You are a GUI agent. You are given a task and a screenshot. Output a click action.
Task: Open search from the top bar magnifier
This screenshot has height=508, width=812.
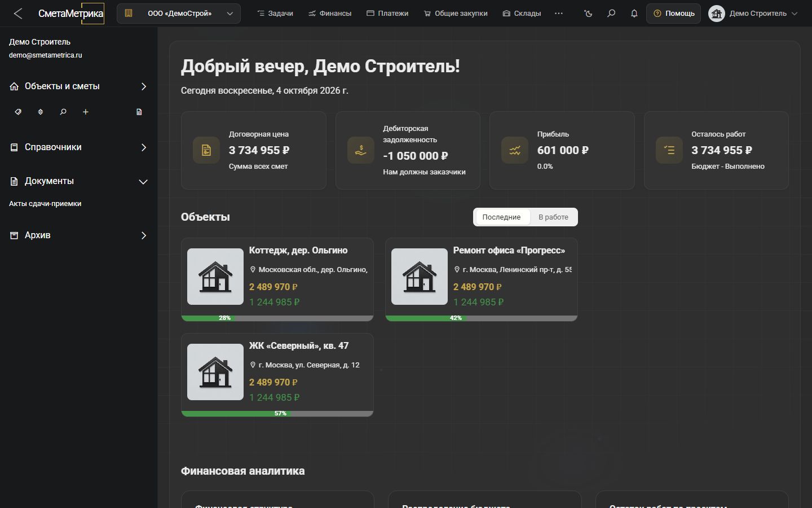click(x=611, y=14)
